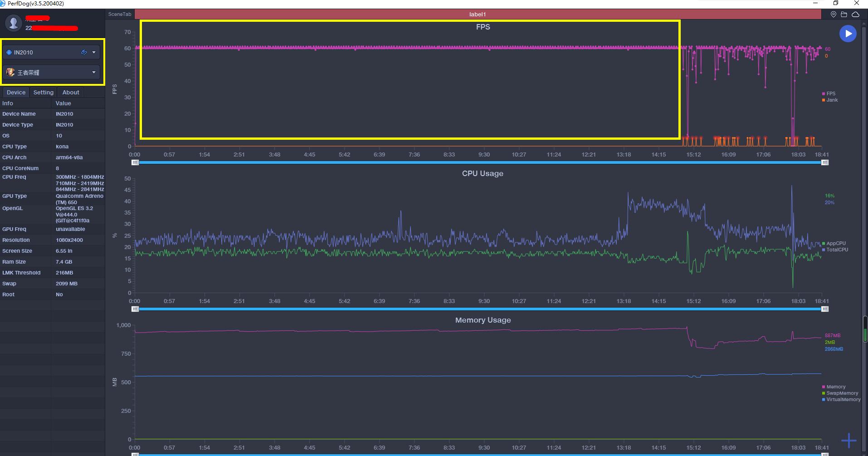Screen dimensions: 868x456
Task: Click the Android device icon in device selector
Action: pos(9,52)
